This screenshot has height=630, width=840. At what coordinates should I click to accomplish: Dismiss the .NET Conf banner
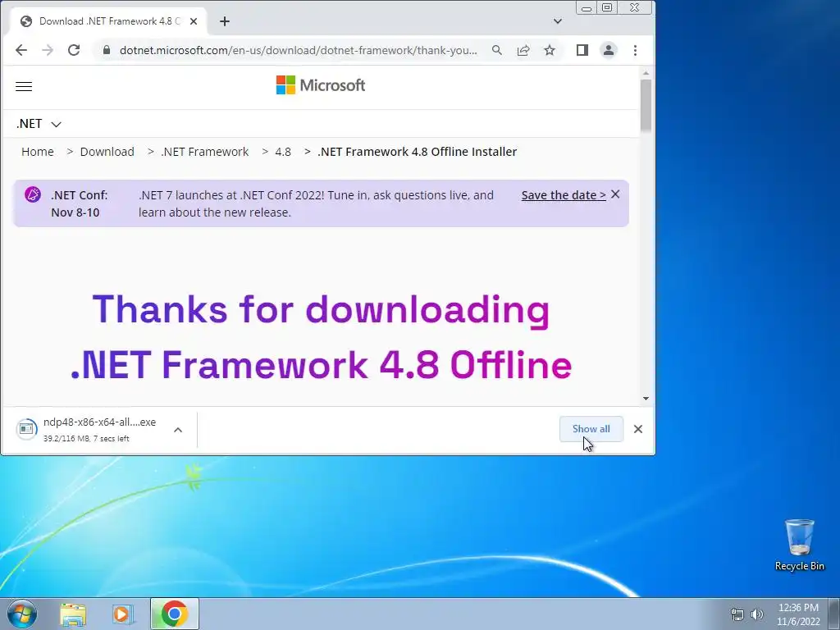[x=615, y=194]
